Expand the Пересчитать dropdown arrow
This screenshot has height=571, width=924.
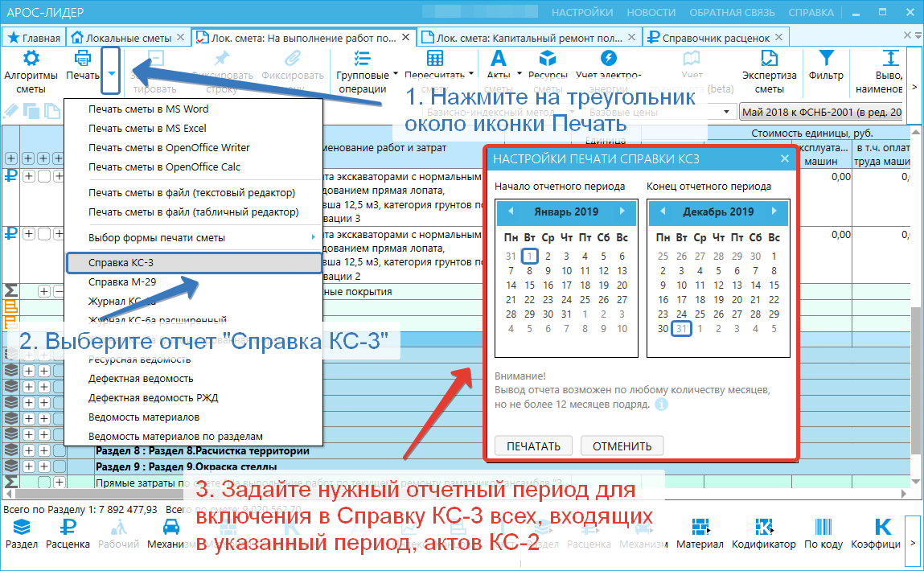point(470,74)
